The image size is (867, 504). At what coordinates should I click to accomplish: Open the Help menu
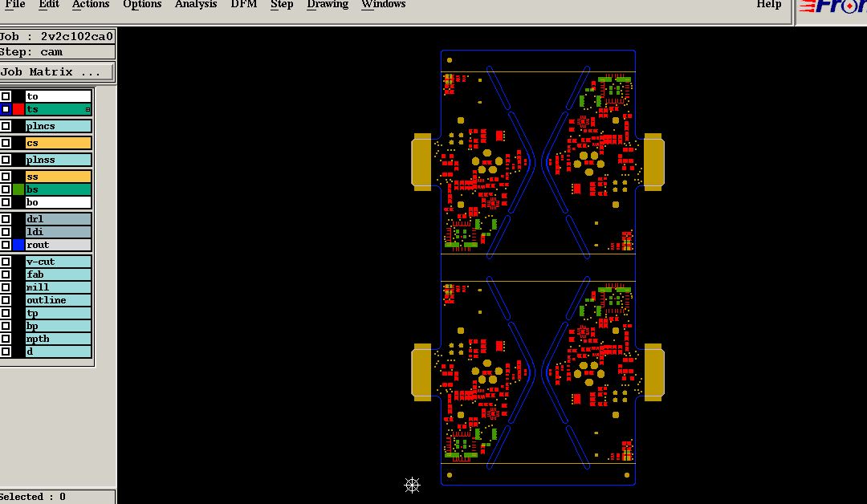point(768,4)
